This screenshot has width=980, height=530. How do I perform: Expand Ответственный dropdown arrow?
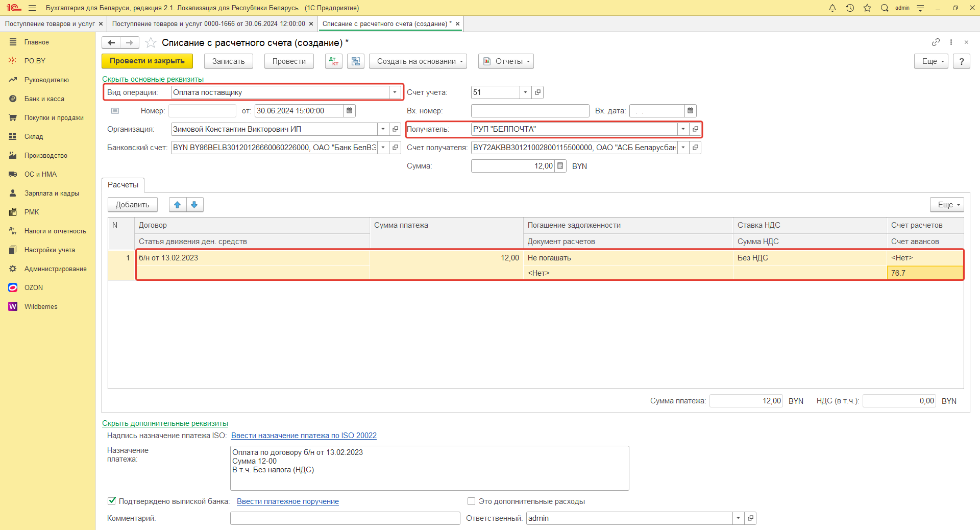[x=738, y=518]
